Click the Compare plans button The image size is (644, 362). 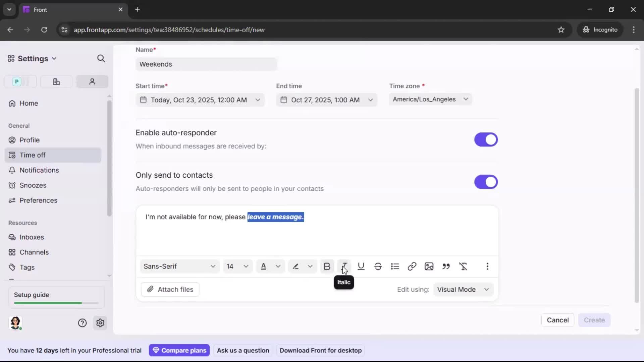179,350
